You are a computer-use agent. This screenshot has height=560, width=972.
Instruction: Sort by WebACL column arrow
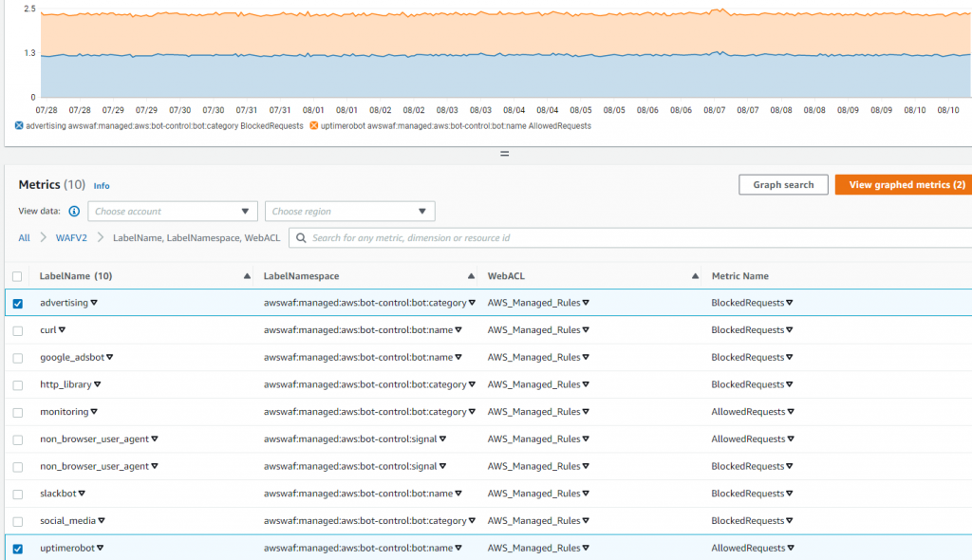(695, 276)
